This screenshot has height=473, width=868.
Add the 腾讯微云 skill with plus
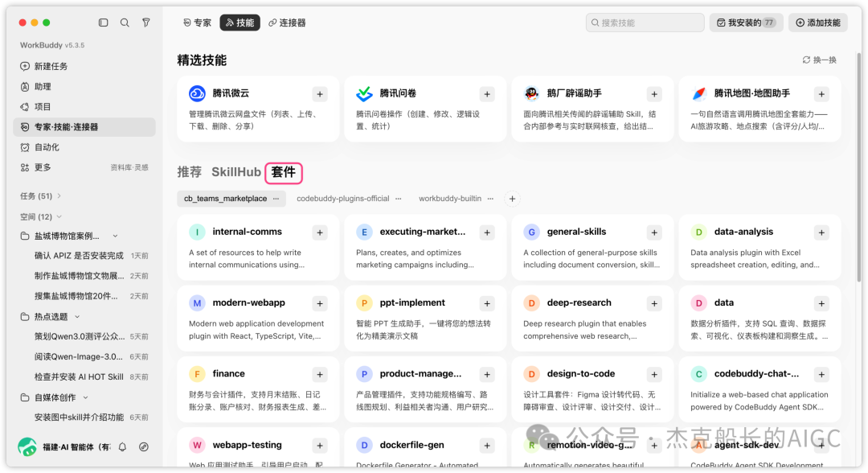pos(320,94)
